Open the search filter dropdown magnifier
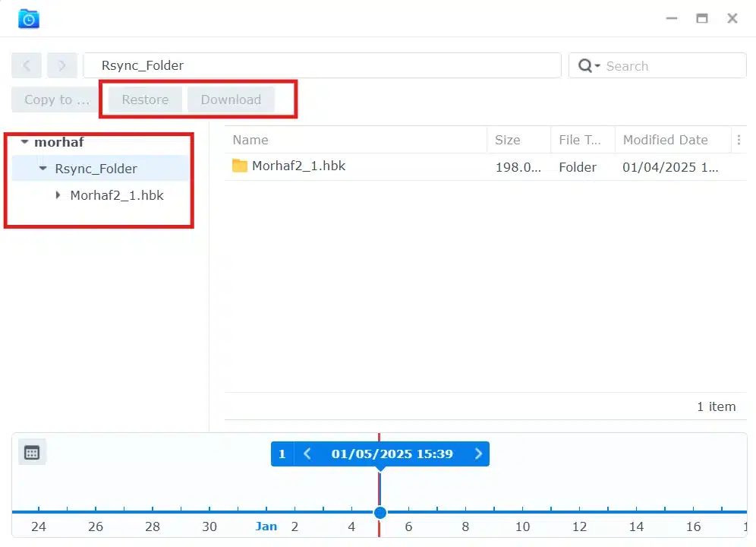The image size is (756, 547). pyautogui.click(x=588, y=66)
